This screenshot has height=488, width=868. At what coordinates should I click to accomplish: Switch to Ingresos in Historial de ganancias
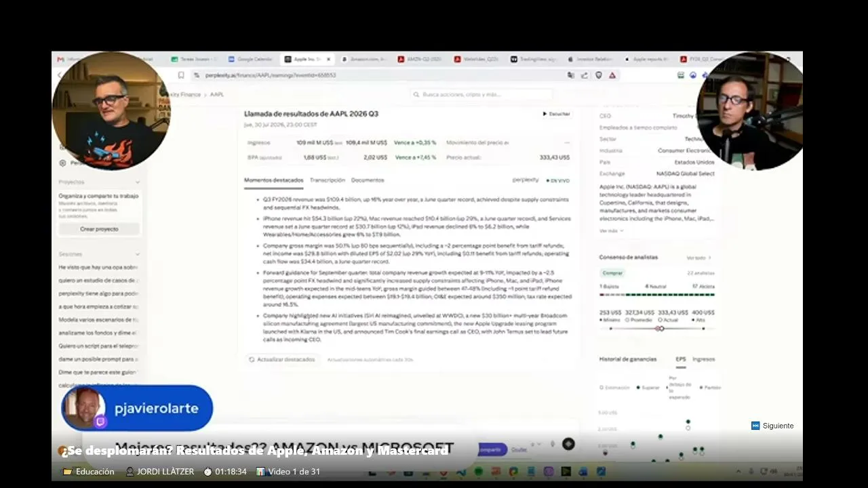coord(704,359)
